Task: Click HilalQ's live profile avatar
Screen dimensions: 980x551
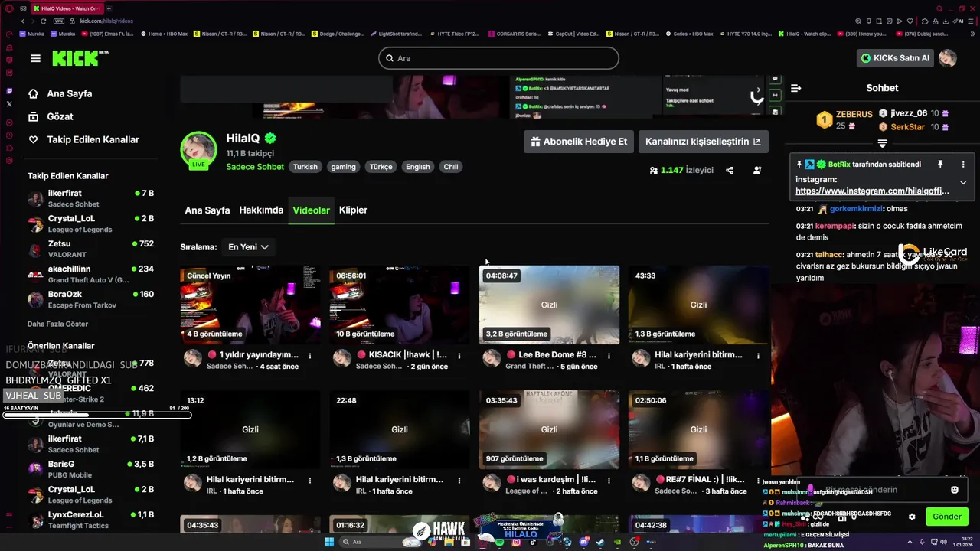Action: coord(198,150)
